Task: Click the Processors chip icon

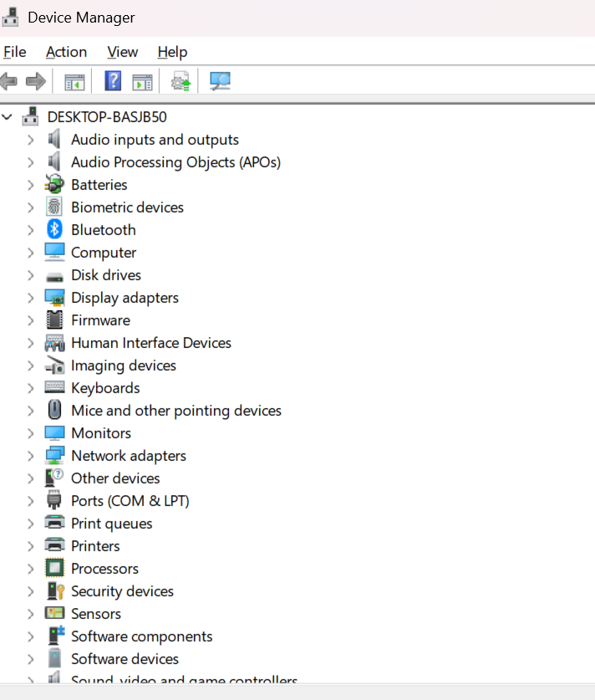Action: pyautogui.click(x=54, y=569)
